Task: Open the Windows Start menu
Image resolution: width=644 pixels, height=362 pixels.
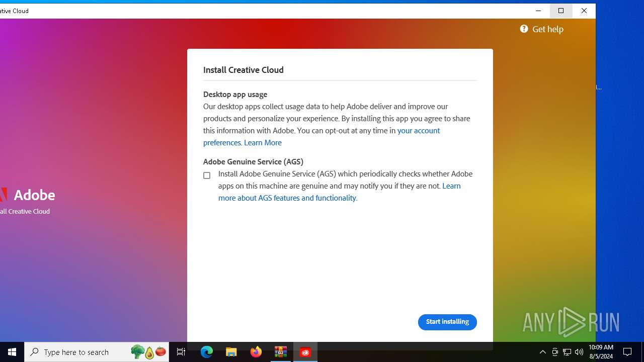Action: (x=12, y=352)
